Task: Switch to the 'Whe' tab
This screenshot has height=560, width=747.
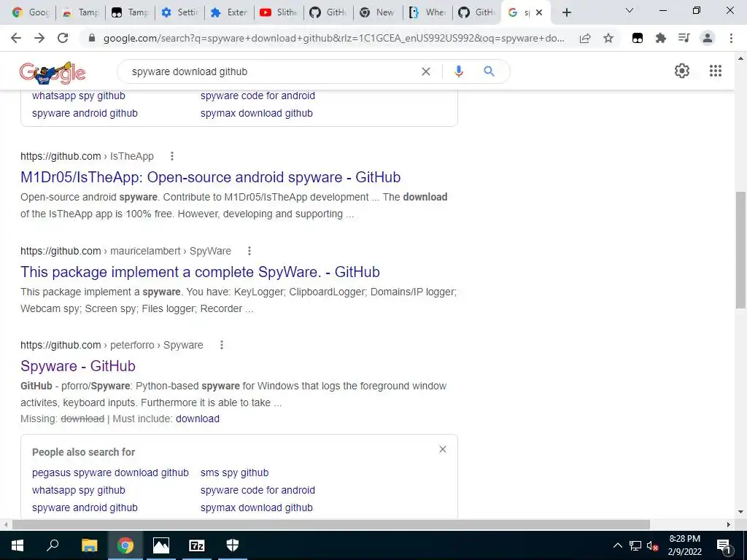Action: pos(427,12)
